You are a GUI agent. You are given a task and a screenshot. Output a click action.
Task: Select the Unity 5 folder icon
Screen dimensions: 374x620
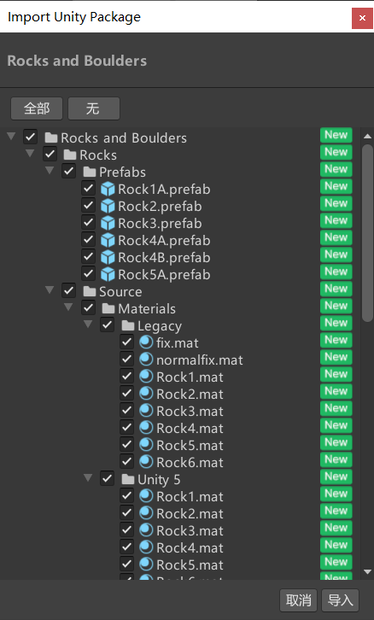point(128,479)
